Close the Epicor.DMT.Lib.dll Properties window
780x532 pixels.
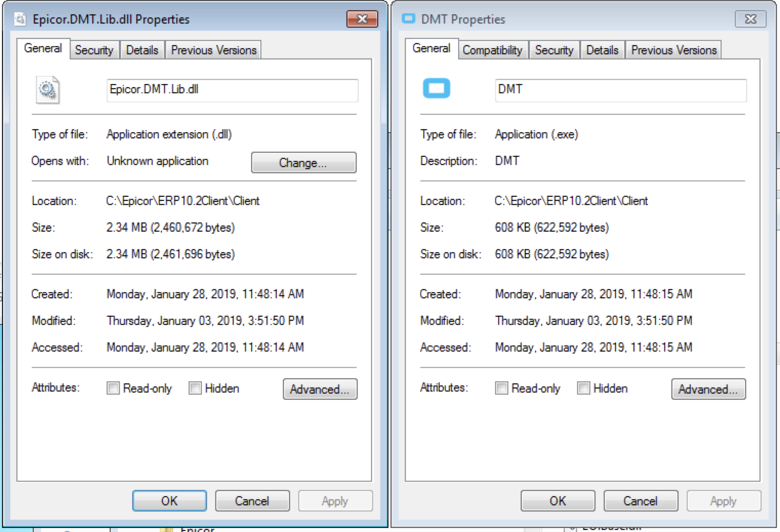pos(362,19)
